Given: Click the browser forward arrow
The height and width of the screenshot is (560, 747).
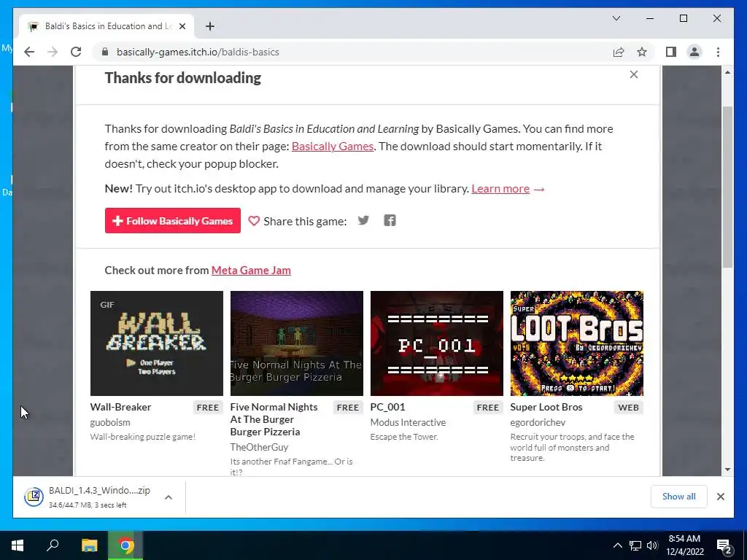Looking at the screenshot, I should [53, 52].
